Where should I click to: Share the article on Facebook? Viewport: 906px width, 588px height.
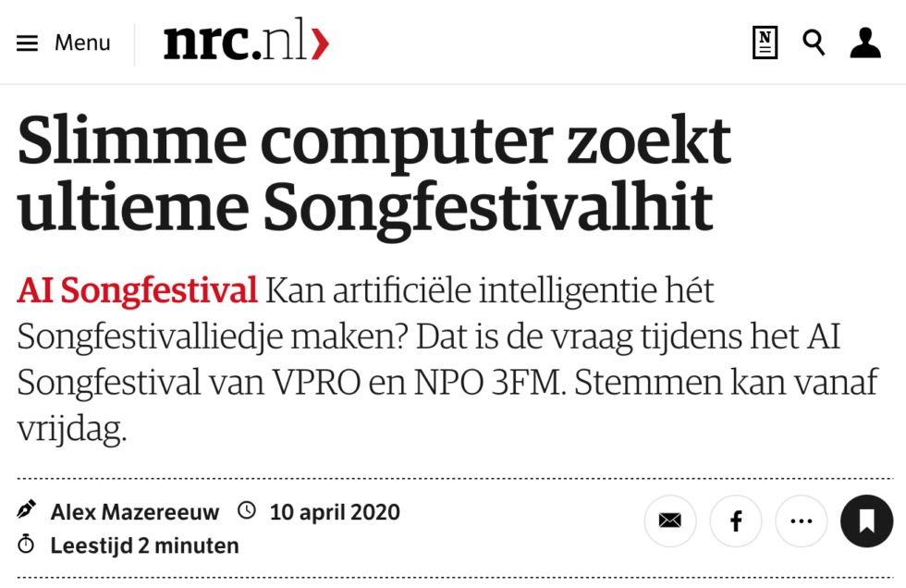[735, 521]
